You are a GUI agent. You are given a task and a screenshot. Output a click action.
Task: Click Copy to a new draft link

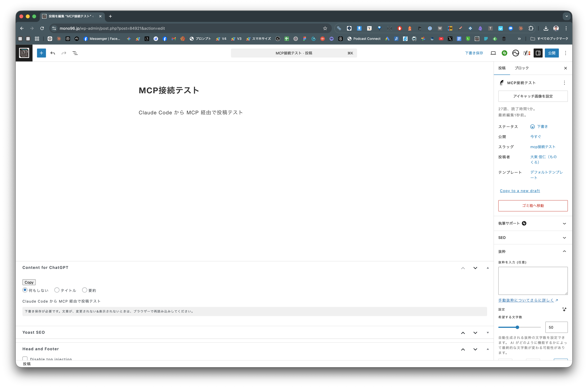[519, 191]
